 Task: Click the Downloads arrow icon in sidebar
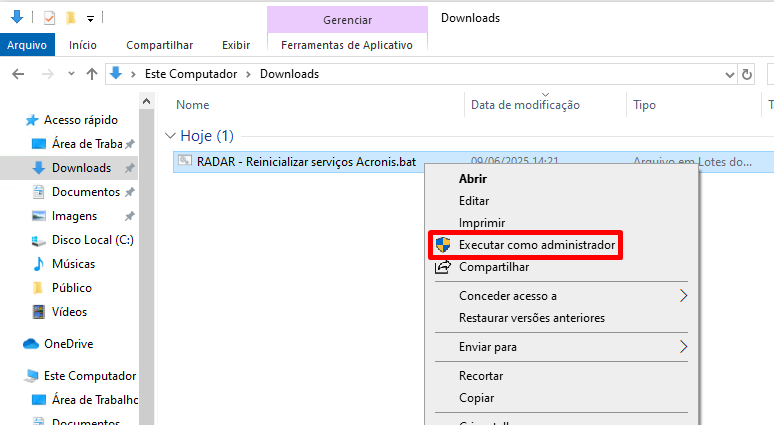(x=39, y=168)
